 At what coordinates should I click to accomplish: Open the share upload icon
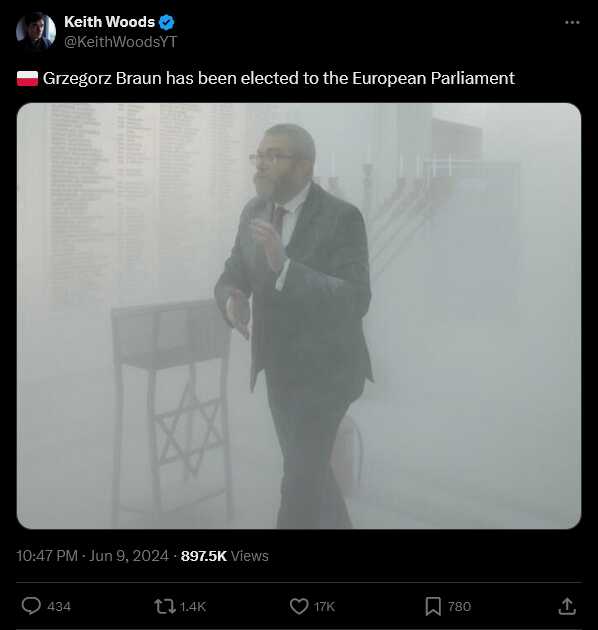[x=567, y=606]
